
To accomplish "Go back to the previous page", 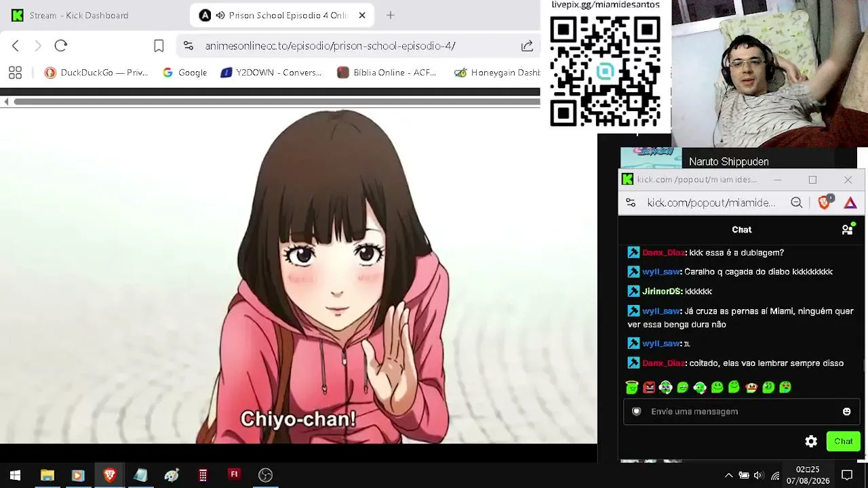I will [x=16, y=45].
